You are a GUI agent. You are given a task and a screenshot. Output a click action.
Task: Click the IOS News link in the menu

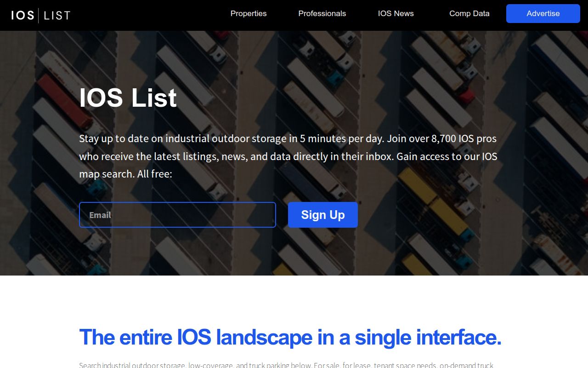coord(396,13)
